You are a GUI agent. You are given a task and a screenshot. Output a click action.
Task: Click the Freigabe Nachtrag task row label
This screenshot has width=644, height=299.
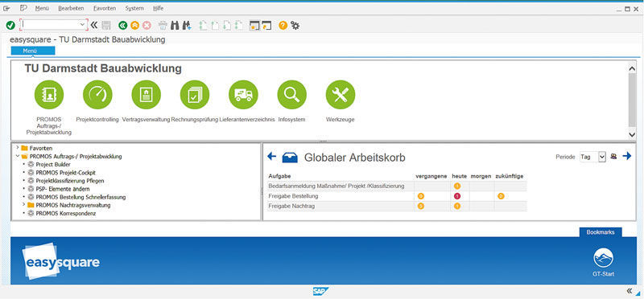point(291,207)
